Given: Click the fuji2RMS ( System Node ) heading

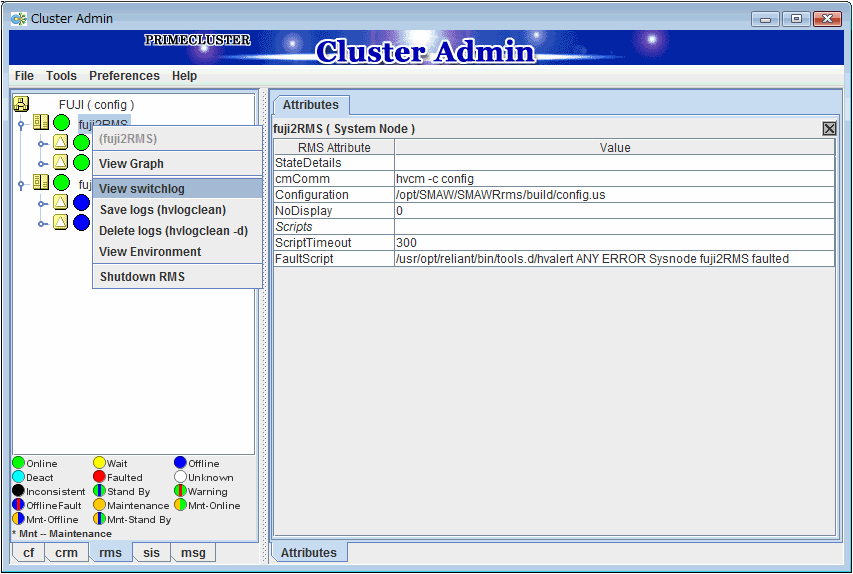Looking at the screenshot, I should coord(344,129).
